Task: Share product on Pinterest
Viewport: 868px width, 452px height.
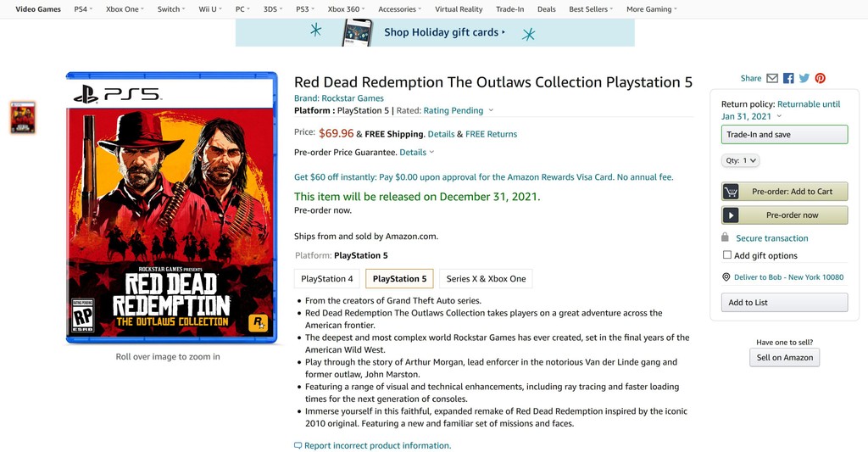Action: (x=821, y=78)
